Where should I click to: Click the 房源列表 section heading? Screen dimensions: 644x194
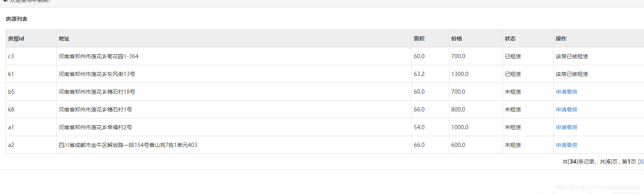(17, 19)
